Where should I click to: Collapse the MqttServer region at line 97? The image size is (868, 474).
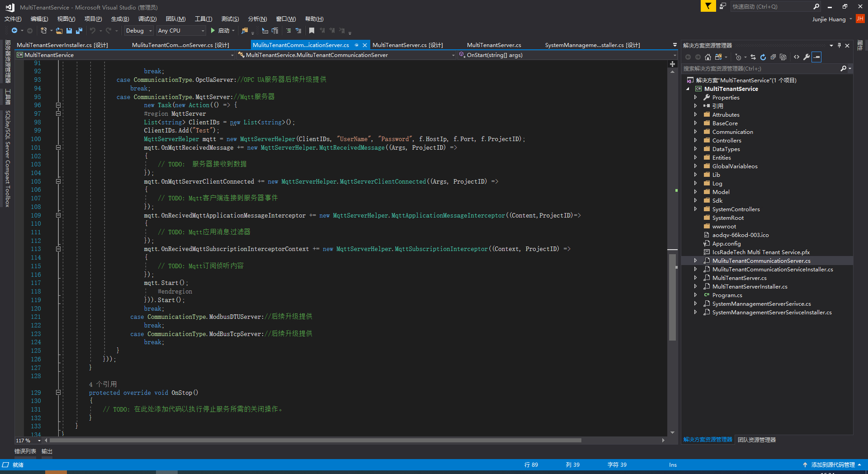[x=58, y=114]
